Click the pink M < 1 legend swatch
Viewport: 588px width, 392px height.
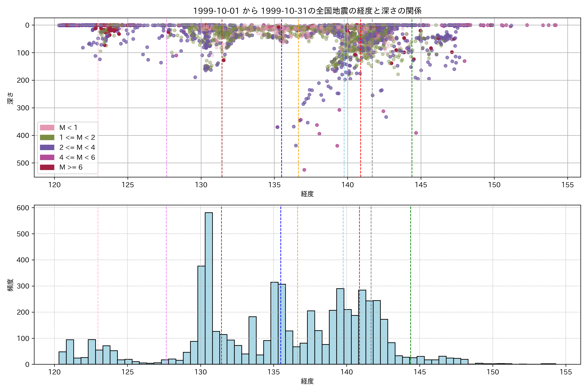[x=47, y=128]
